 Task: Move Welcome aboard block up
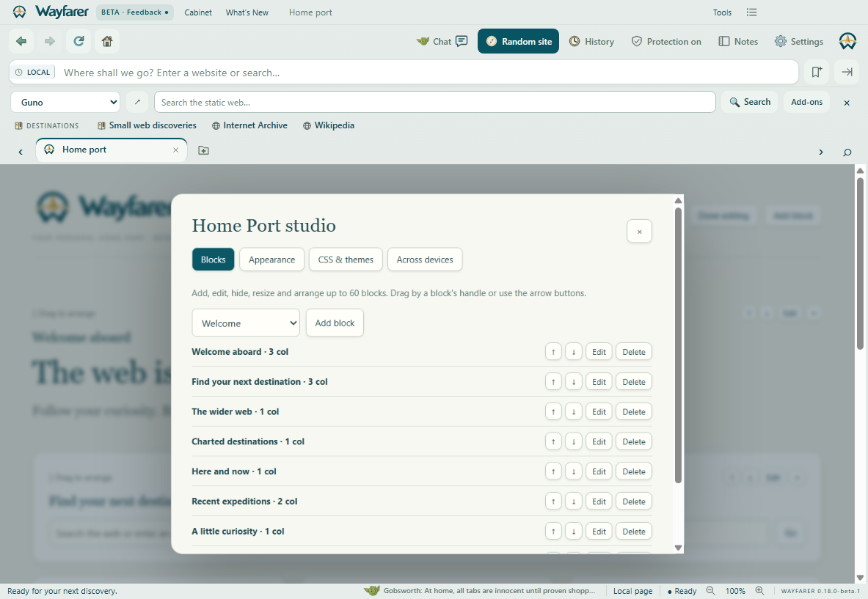(x=553, y=352)
